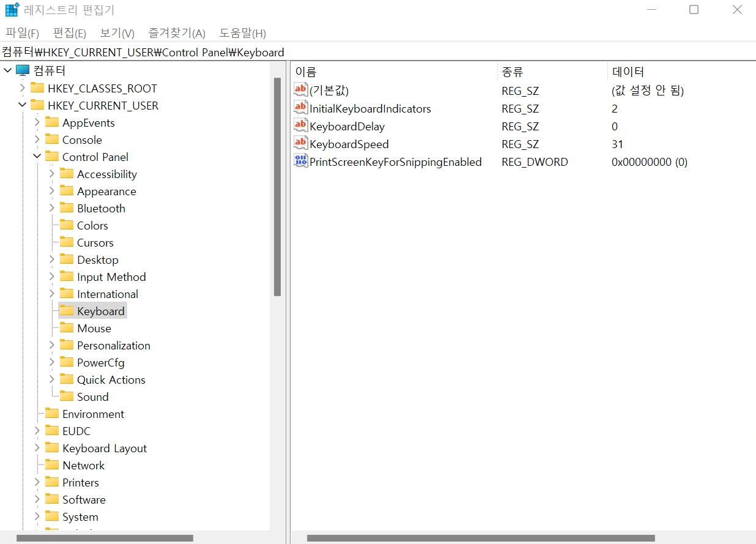Click the REG_SZ icon beside KeyboardSpeed
This screenshot has height=544, width=756.
300,143
